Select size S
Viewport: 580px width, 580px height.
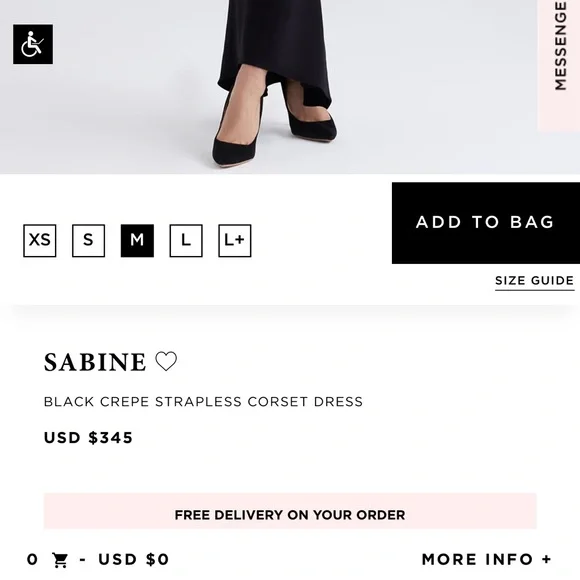coord(88,240)
